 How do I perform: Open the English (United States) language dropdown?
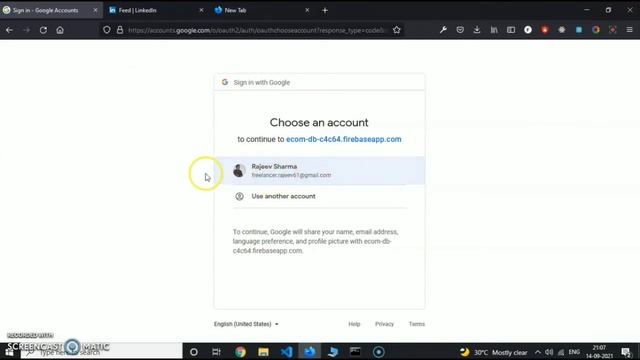[x=246, y=324]
